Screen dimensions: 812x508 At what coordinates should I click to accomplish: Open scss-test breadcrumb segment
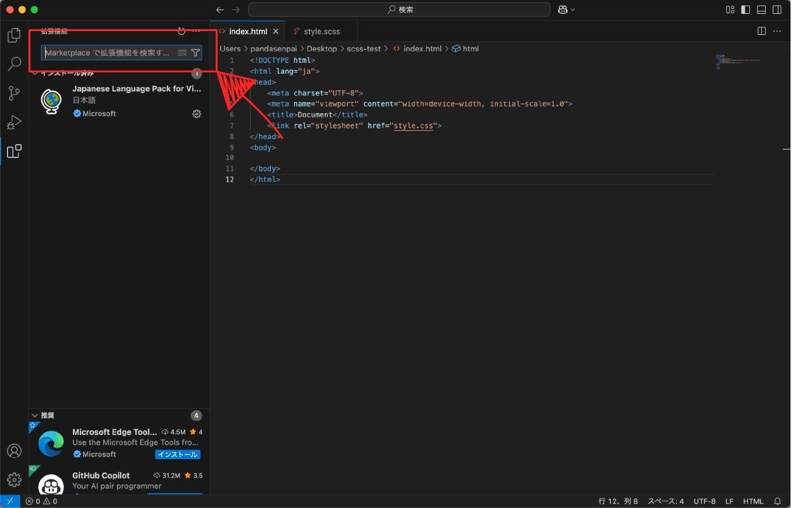tap(363, 48)
